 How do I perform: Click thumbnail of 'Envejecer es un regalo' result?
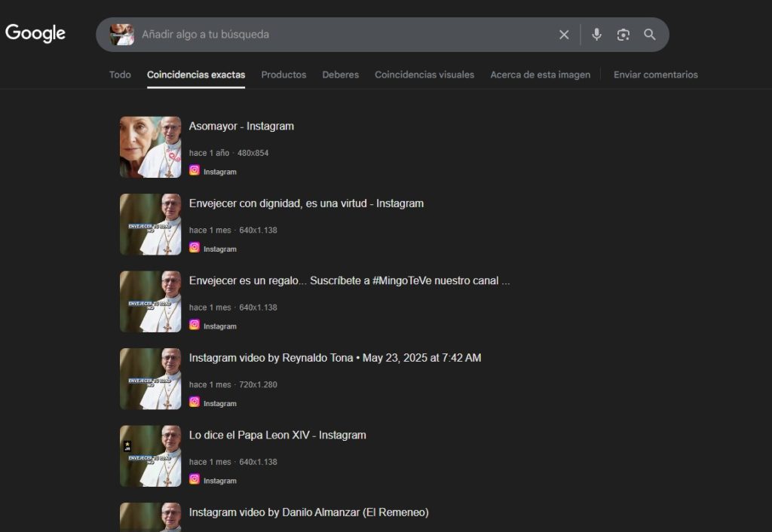pyautogui.click(x=150, y=301)
